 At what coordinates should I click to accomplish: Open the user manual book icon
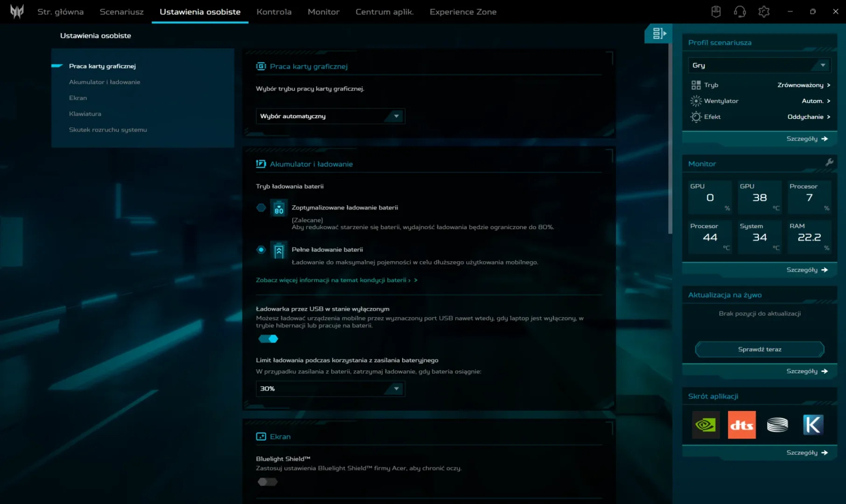(716, 12)
